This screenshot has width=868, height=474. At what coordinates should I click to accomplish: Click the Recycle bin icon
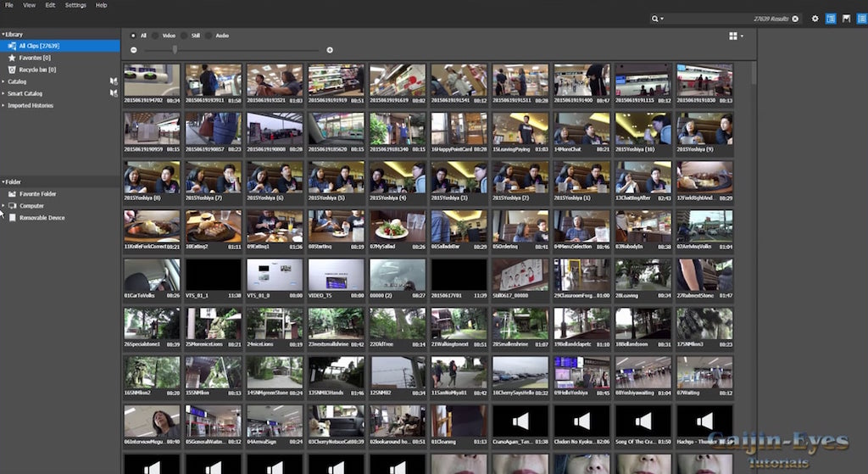point(12,70)
